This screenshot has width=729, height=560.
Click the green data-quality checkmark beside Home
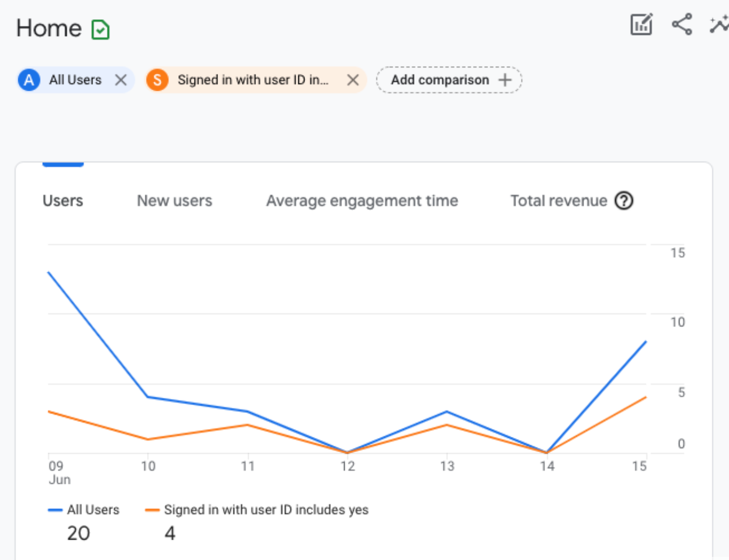101,30
